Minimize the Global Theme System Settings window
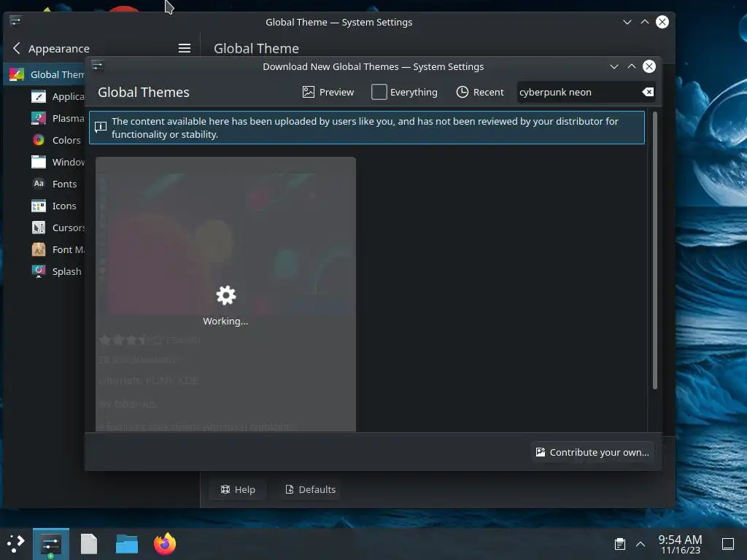 [627, 22]
